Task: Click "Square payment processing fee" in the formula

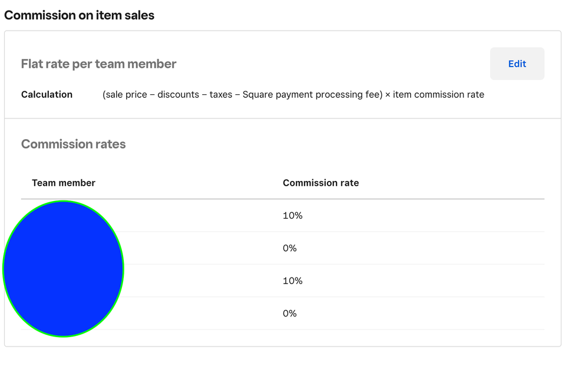Action: (x=312, y=94)
